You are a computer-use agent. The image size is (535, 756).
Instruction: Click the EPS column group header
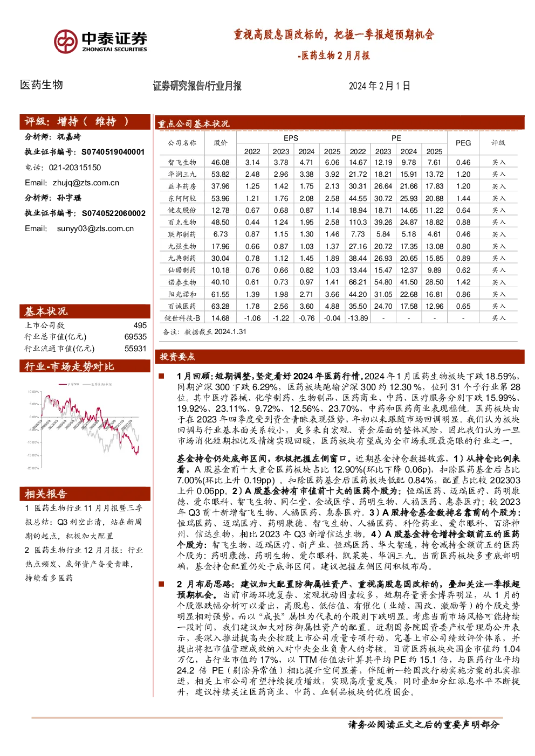pyautogui.click(x=291, y=138)
